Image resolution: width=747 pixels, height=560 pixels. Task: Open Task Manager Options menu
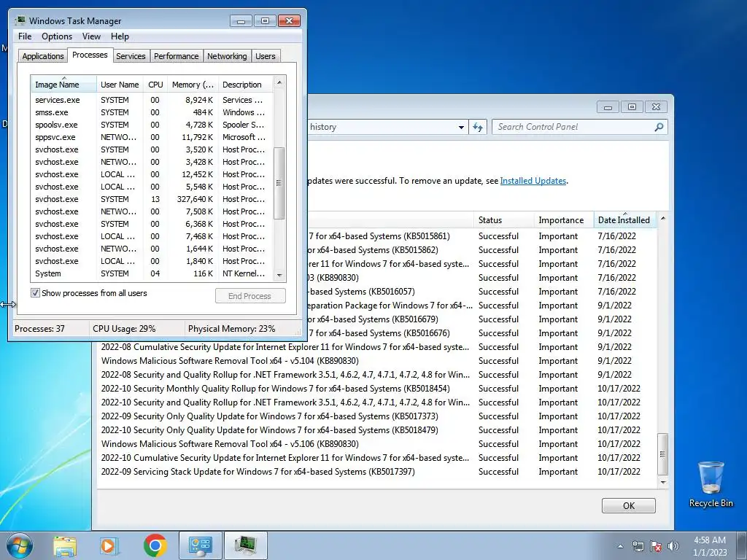(x=57, y=36)
